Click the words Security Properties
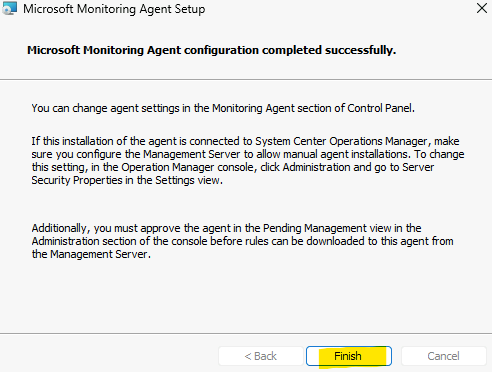Screen dimensions: 492x372 pos(77,180)
